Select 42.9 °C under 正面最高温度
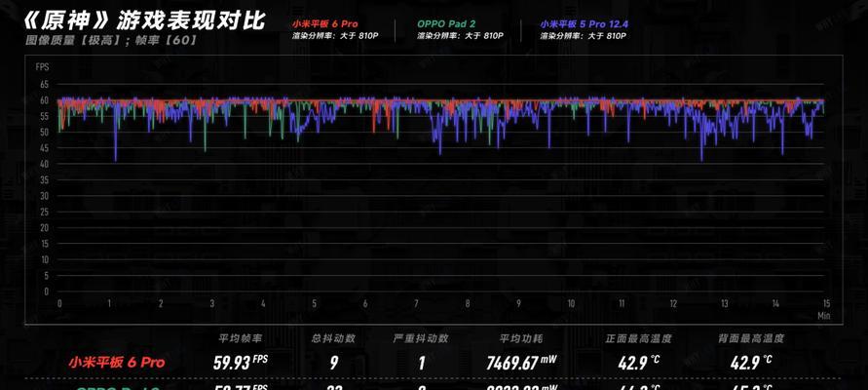The height and width of the screenshot is (390, 868). coord(639,363)
